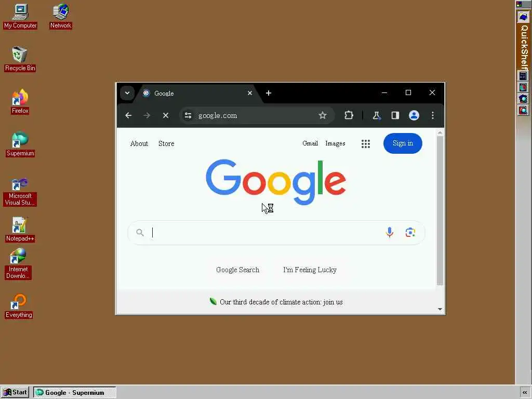Screen dimensions: 532x399
Task: Click the Google Search button
Action: [237, 270]
